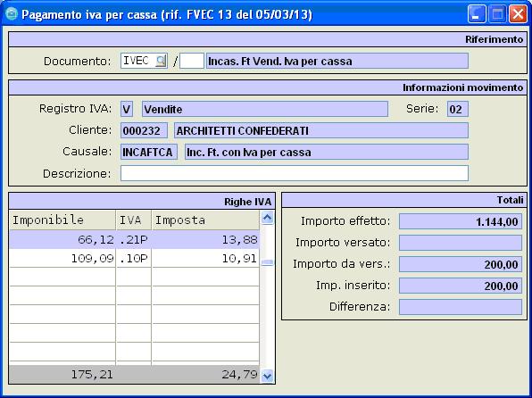
Task: Minimize the Pagamento iva per cassa window
Action: (x=477, y=14)
